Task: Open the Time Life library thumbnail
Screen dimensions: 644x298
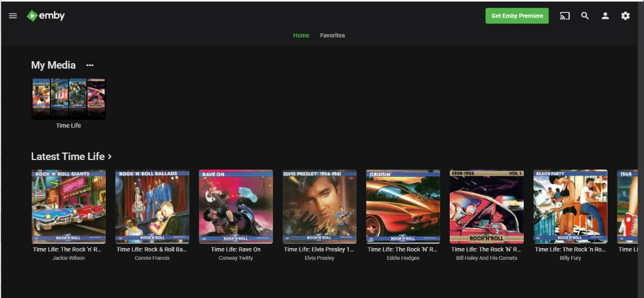Action: coord(69,99)
